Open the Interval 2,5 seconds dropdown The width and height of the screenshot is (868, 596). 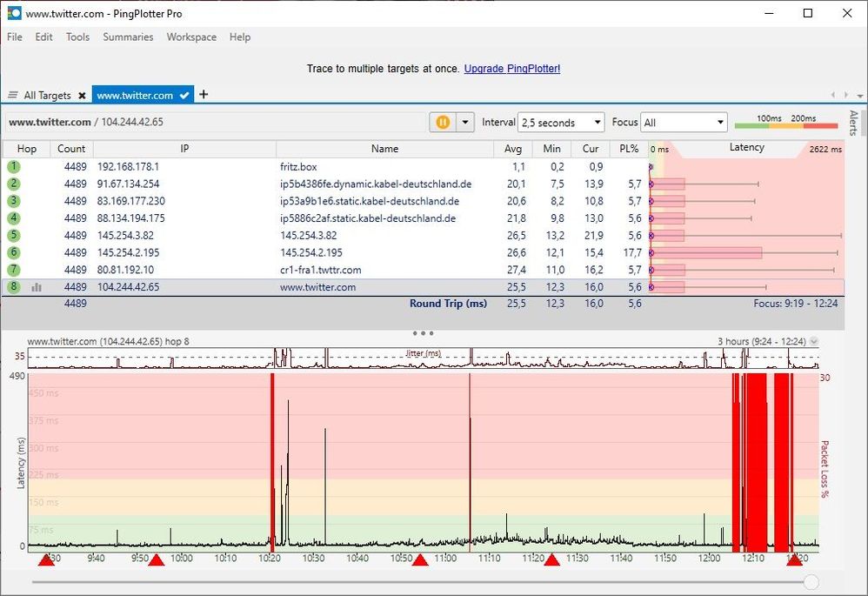(561, 123)
